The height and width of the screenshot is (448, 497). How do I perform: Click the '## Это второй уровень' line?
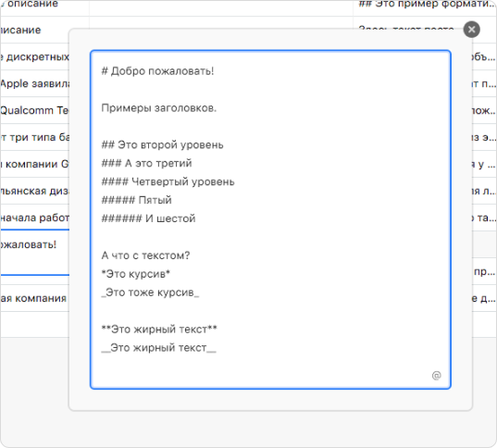coord(162,145)
